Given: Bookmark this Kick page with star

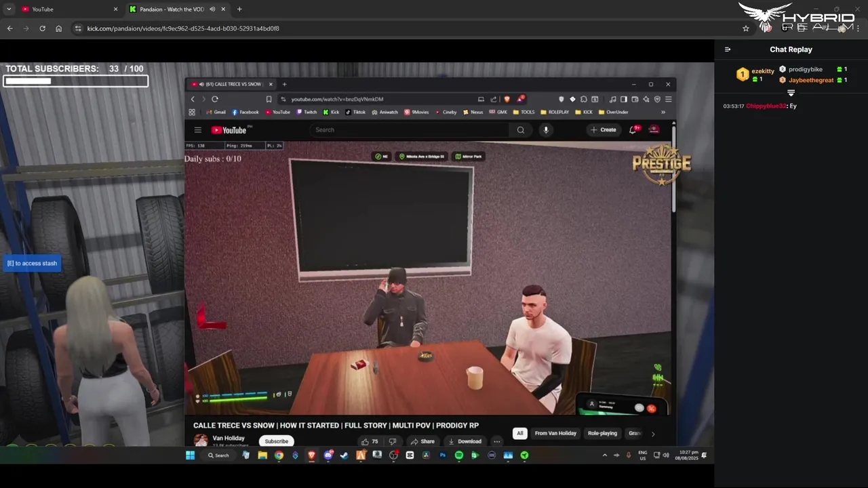Looking at the screenshot, I should click(746, 28).
